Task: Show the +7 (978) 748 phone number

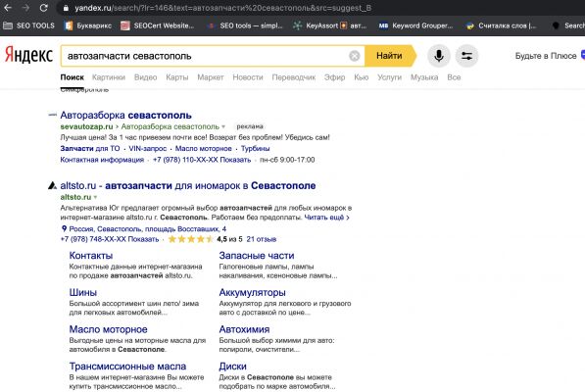Action: tap(110, 239)
